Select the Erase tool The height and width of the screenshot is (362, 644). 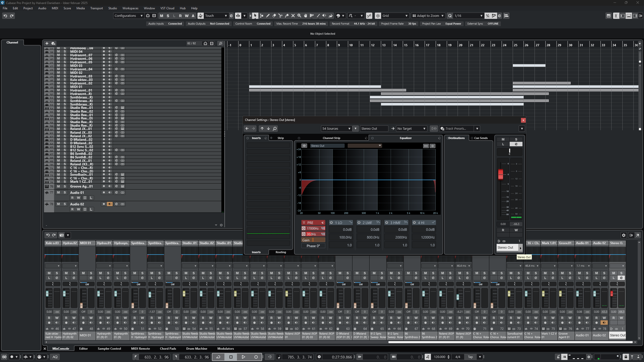click(274, 16)
